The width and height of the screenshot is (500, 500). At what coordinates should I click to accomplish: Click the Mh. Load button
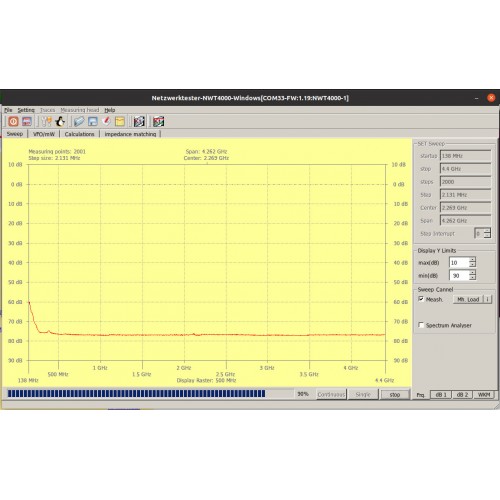(468, 299)
